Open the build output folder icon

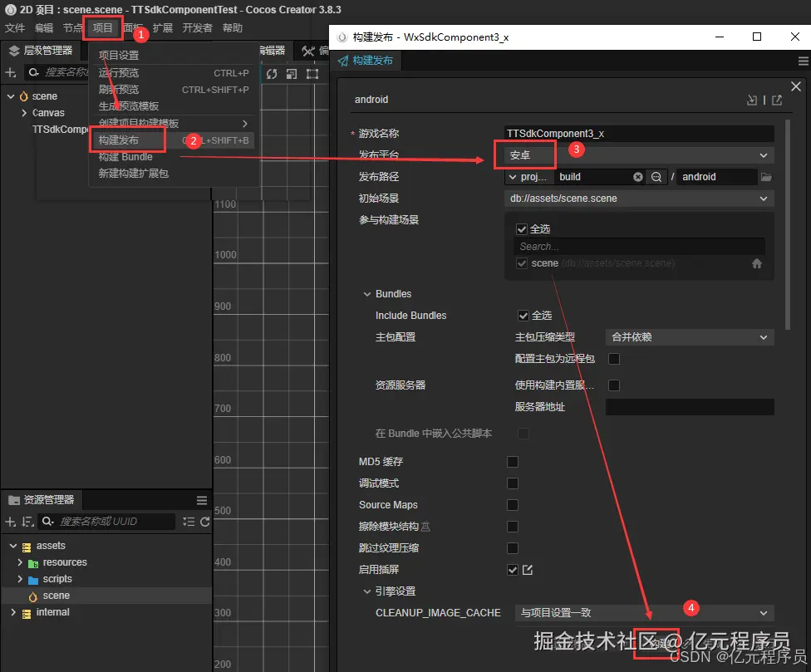coord(766,177)
